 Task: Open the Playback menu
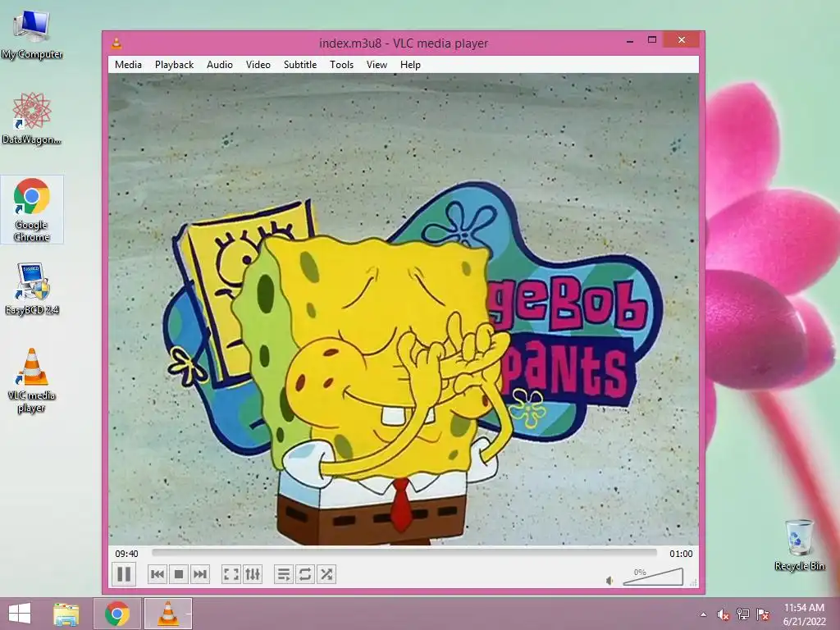coord(174,64)
